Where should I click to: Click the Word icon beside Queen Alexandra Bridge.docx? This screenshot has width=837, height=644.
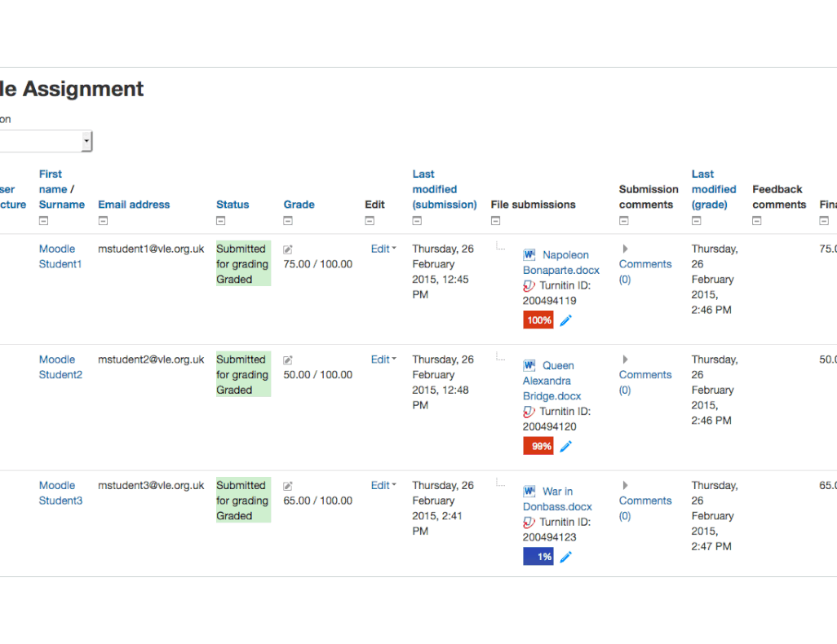click(529, 365)
